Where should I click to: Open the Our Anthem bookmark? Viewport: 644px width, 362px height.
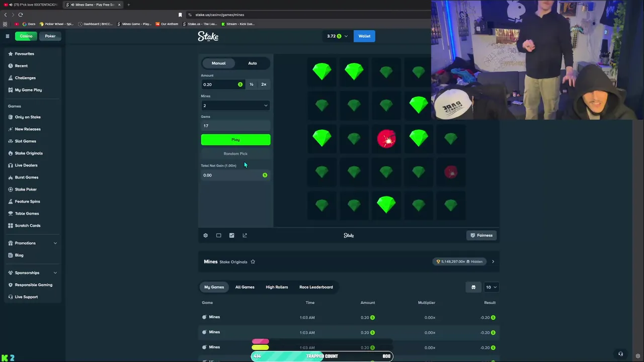pyautogui.click(x=167, y=24)
